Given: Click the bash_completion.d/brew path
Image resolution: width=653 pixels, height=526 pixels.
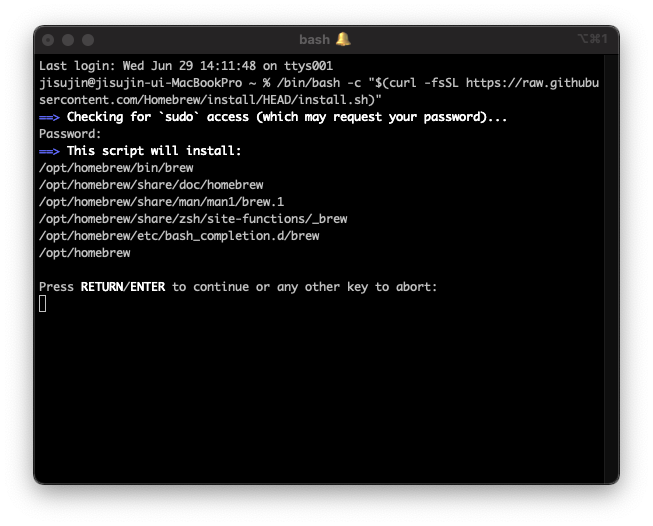Looking at the screenshot, I should tap(179, 236).
